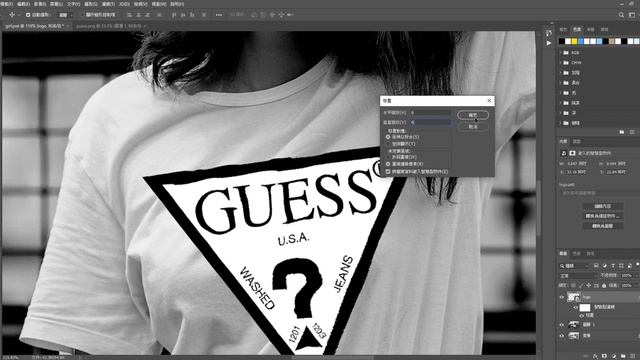Click the create new layer icon

point(632,356)
